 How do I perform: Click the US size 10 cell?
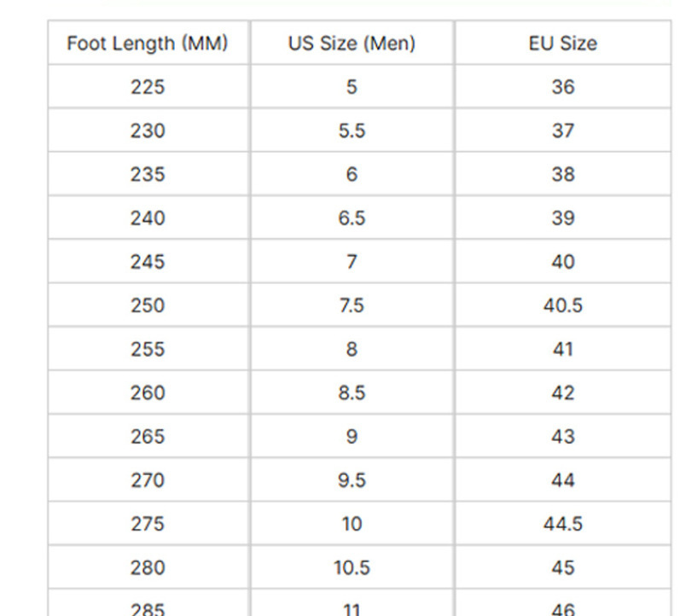[x=352, y=524]
